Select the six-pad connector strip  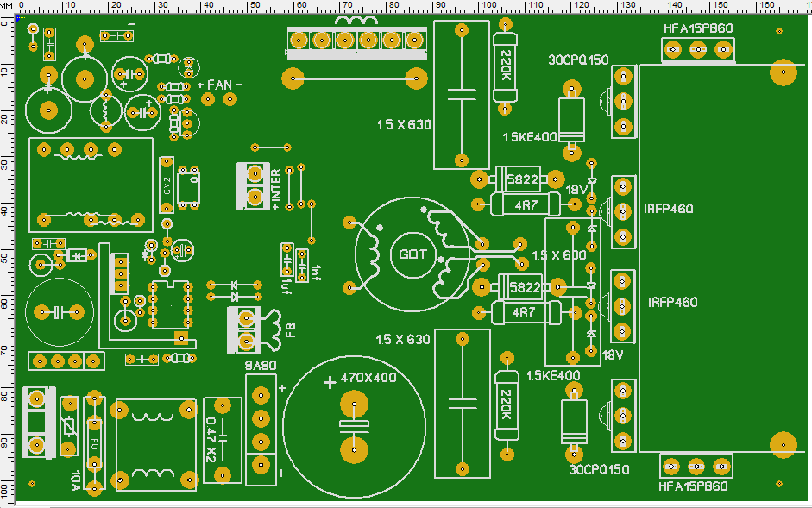(x=356, y=40)
